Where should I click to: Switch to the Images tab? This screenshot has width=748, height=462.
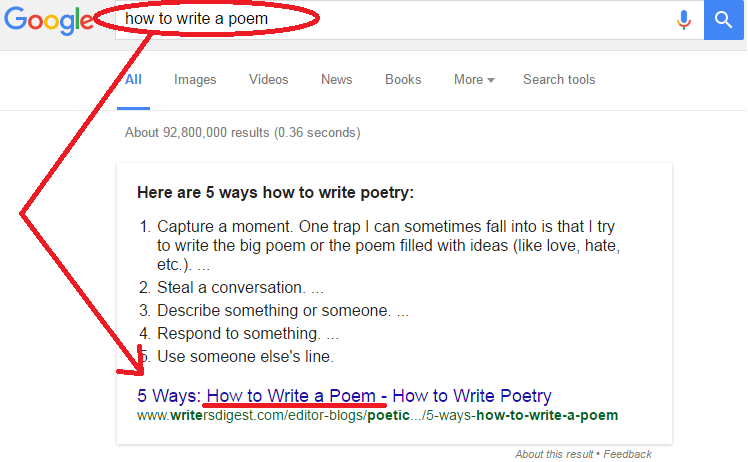pos(195,80)
